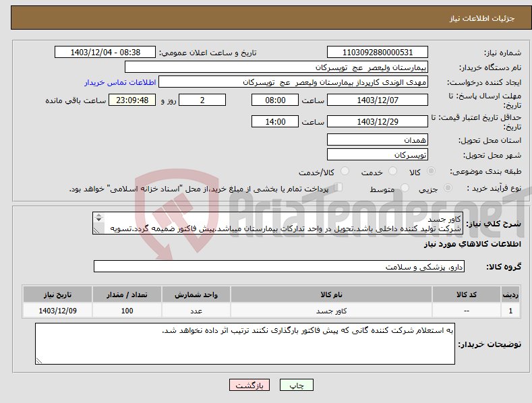532x403 pixels.
Task: Click the تاریخ نیاز column header
Action: coord(58,294)
